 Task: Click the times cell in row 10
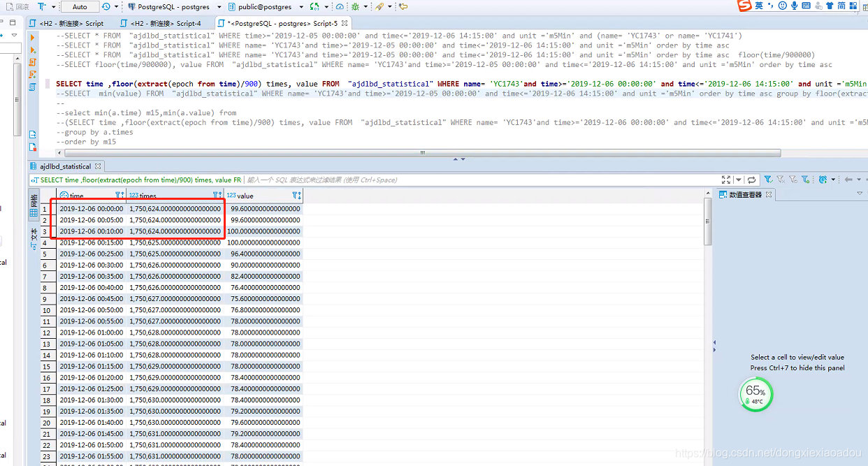(x=175, y=310)
